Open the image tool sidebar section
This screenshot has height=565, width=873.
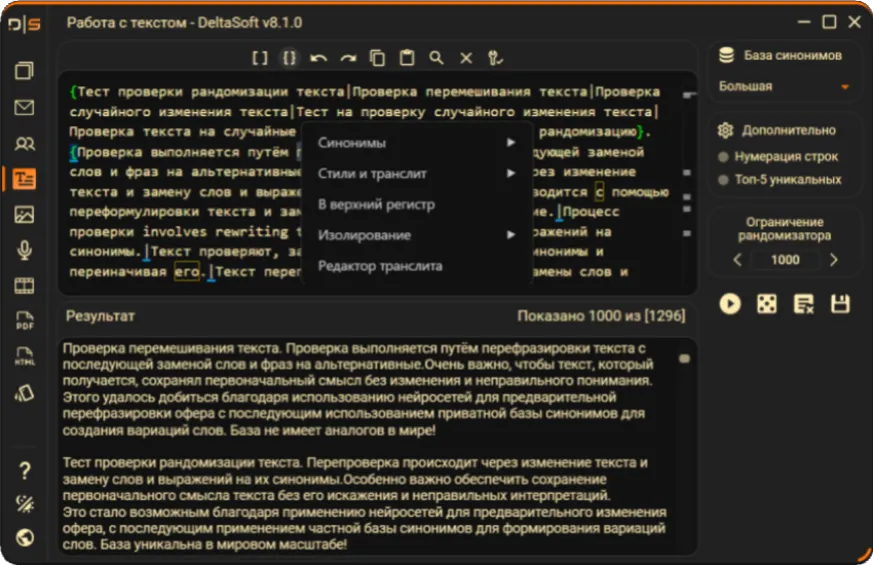(24, 215)
